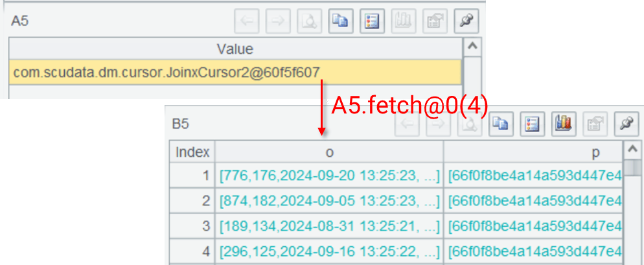The image size is (644, 265).
Task: Click the Index column header in B5
Action: click(x=192, y=152)
